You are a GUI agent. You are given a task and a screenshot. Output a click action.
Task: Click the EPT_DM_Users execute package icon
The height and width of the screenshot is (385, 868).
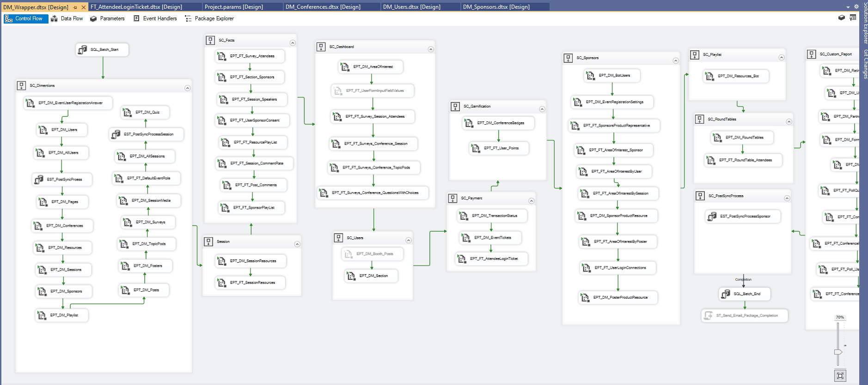(x=43, y=130)
